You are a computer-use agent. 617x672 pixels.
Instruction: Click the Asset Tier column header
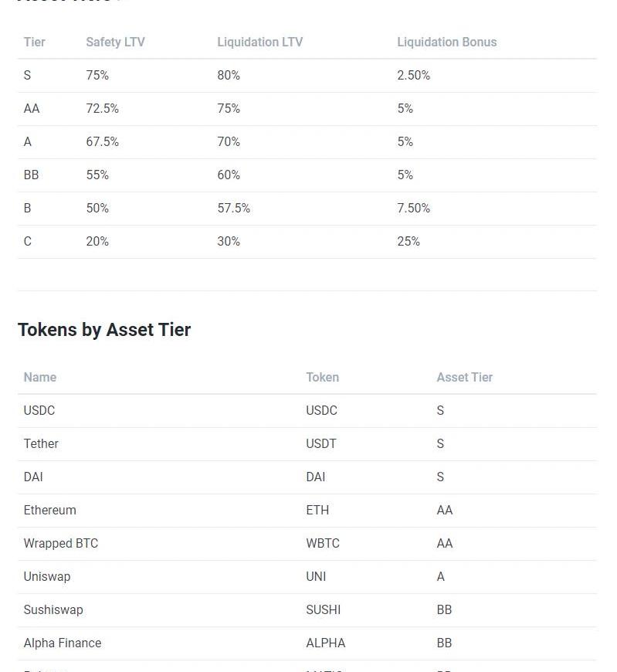(464, 378)
